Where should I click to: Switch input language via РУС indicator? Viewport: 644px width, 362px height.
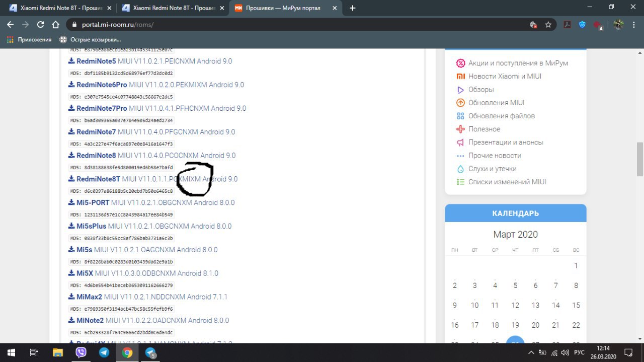point(580,352)
